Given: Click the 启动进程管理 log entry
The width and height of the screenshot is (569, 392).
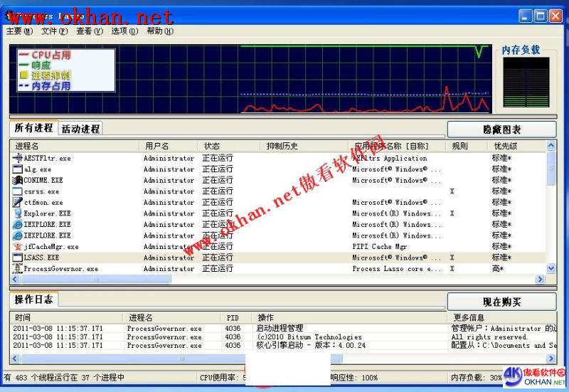Looking at the screenshot, I should tap(280, 328).
